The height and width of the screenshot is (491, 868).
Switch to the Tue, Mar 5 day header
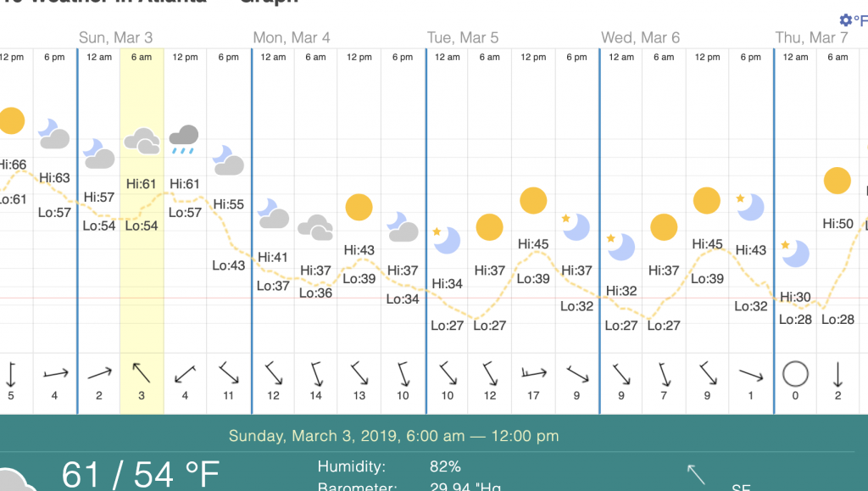(x=463, y=37)
